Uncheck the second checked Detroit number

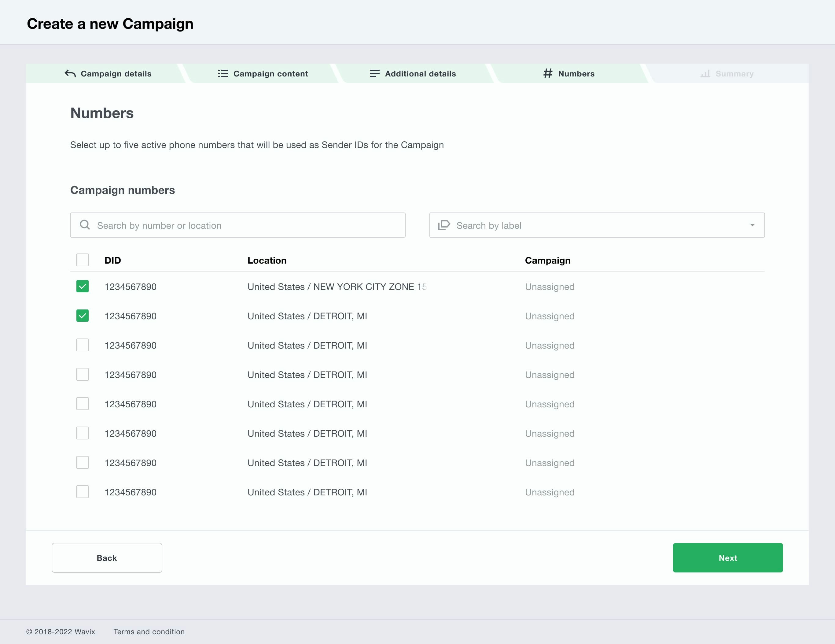[x=83, y=316]
